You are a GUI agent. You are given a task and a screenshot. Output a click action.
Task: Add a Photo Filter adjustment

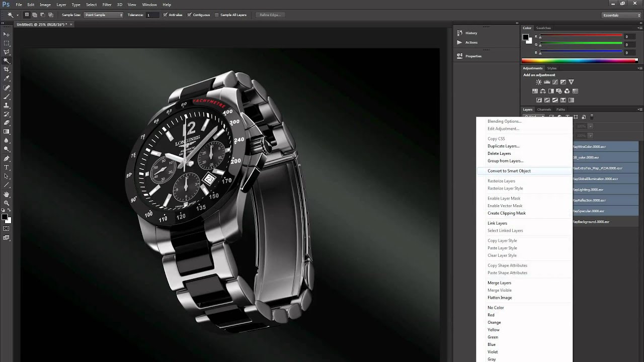559,91
